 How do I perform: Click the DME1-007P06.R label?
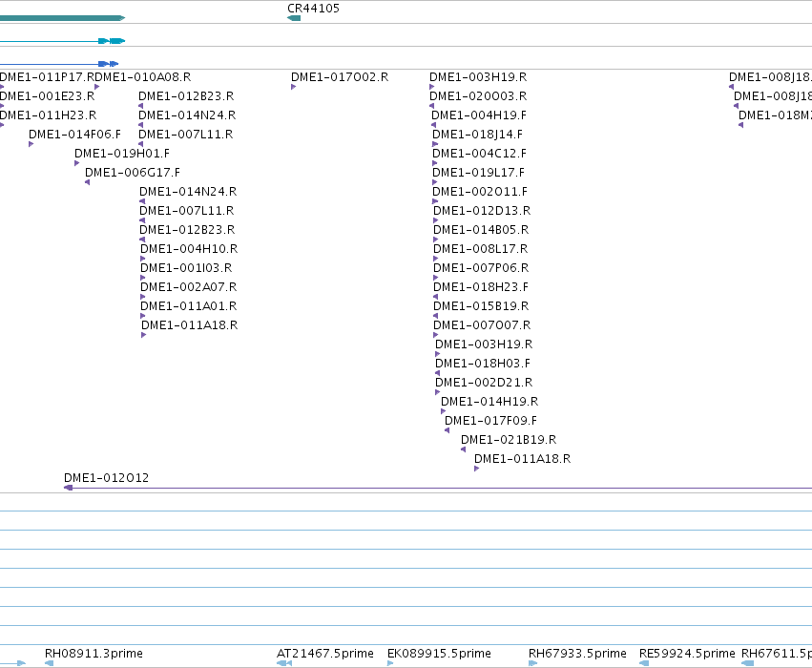pos(481,268)
